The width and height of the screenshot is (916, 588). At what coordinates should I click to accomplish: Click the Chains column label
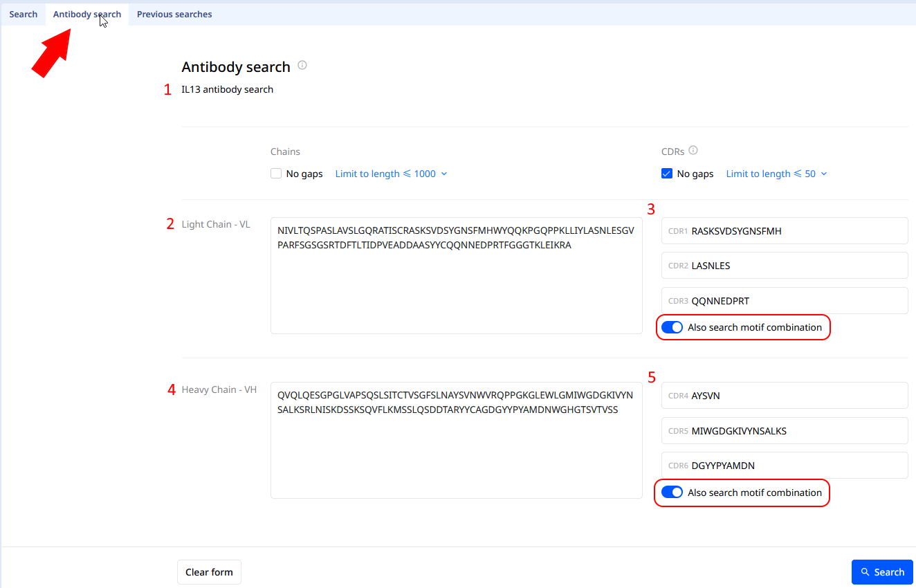[x=285, y=151]
